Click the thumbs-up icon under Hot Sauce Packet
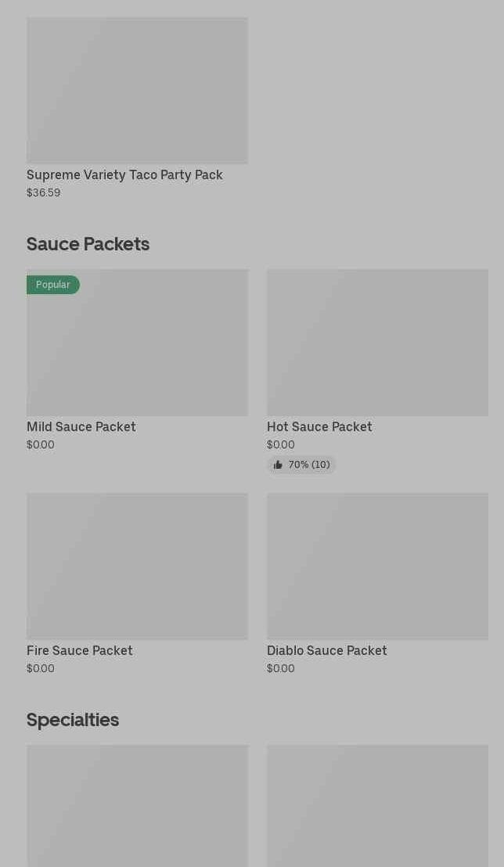Viewport: 504px width, 867px height. point(278,465)
